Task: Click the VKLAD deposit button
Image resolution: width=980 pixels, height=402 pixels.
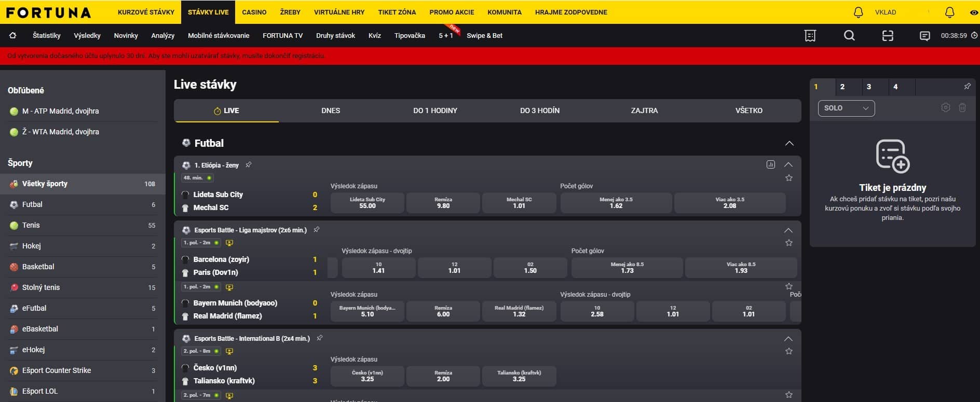Action: pyautogui.click(x=886, y=12)
